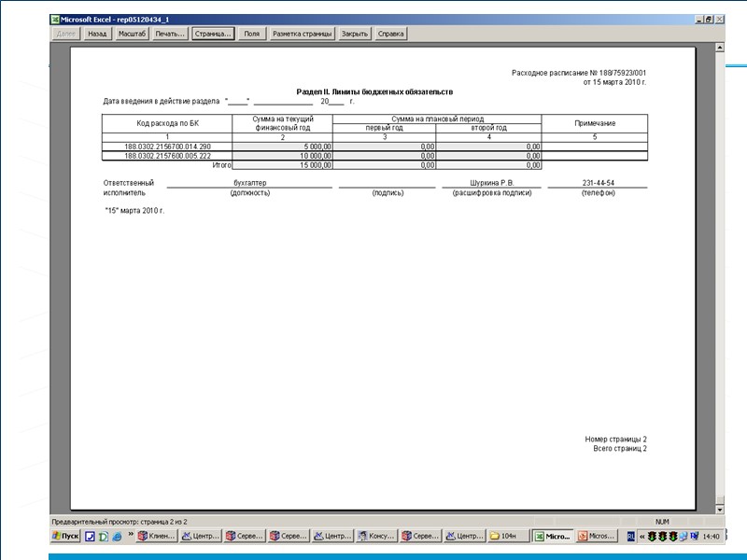The height and width of the screenshot is (560, 747).
Task: Click status bar text Предварительный просмотр
Action: click(x=120, y=522)
